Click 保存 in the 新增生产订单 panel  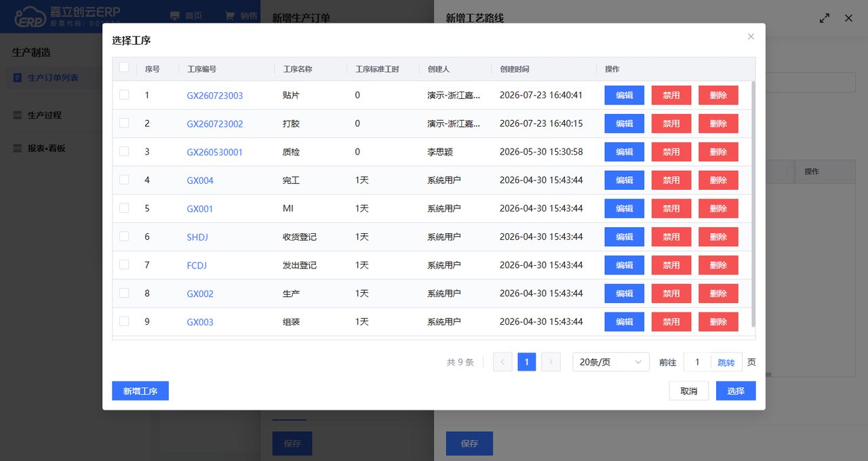coord(292,443)
